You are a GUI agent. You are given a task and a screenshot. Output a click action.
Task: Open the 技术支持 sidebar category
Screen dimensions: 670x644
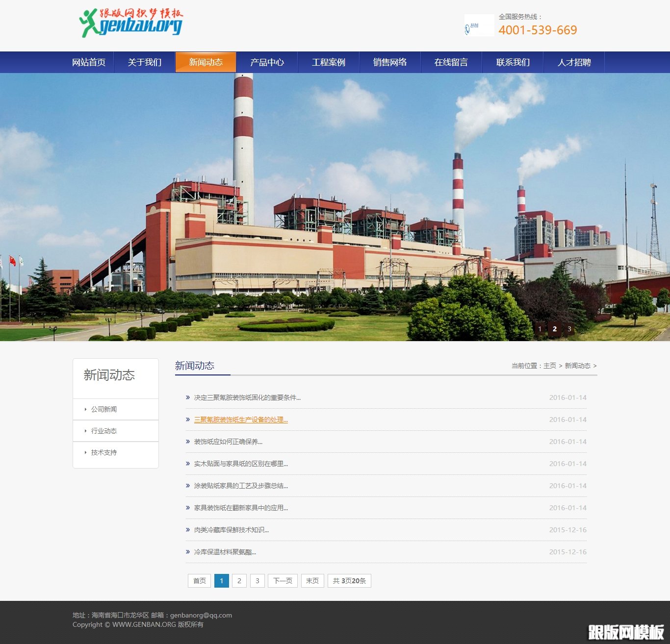coord(104,452)
